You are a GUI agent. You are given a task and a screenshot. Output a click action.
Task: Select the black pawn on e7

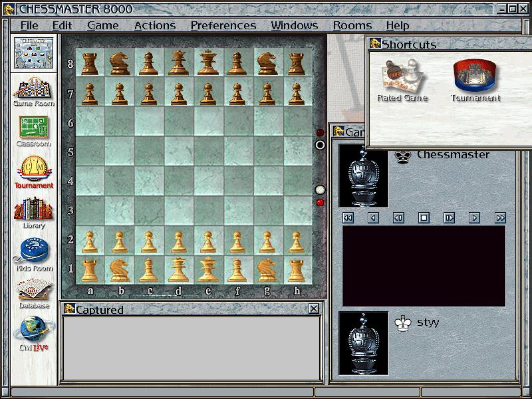click(x=208, y=92)
